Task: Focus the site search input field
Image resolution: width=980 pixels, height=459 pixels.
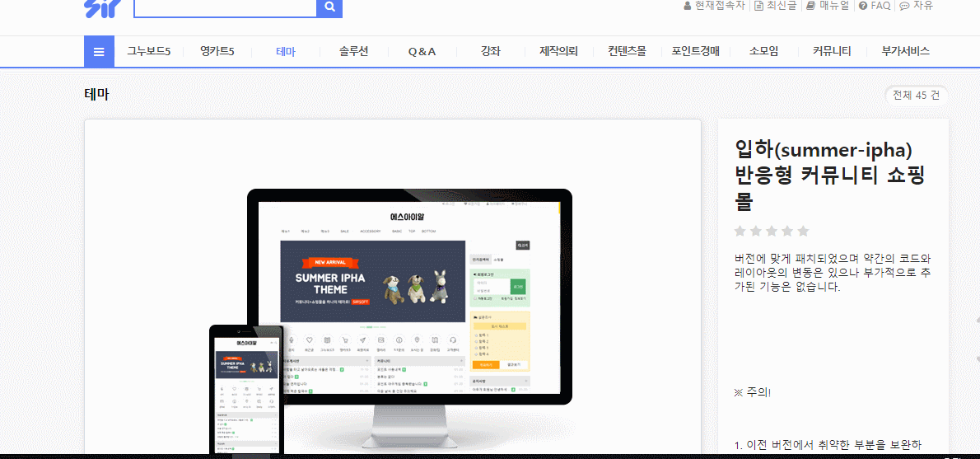Action: click(x=225, y=8)
